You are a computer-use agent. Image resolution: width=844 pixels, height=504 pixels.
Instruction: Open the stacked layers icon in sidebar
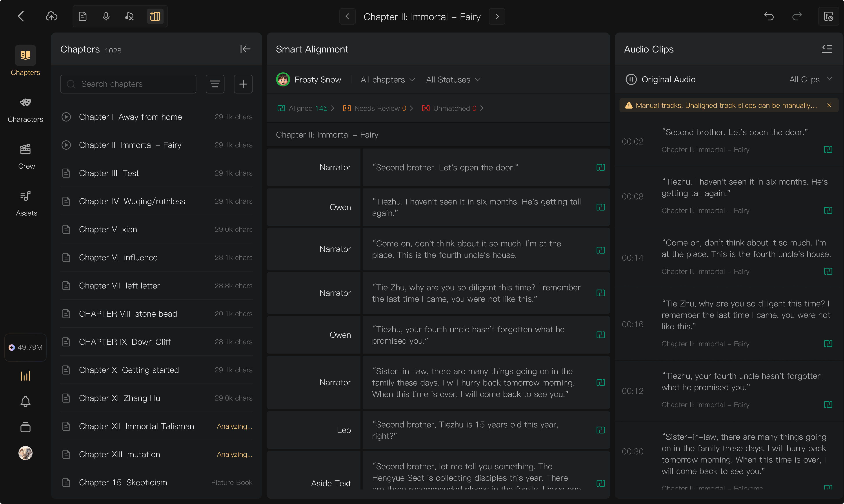[x=25, y=427]
